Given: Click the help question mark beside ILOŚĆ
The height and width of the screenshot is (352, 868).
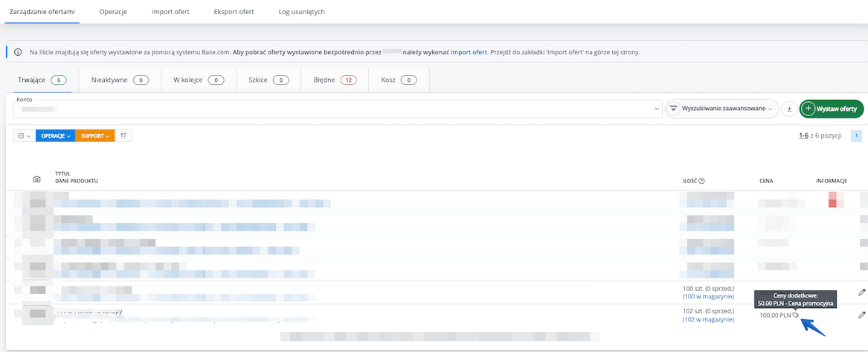Looking at the screenshot, I should pos(701,180).
